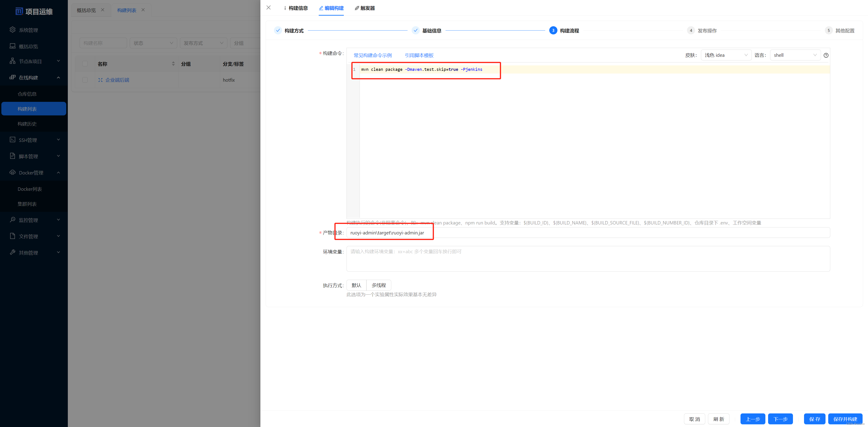Click help question mark icon by language
Image resolution: width=868 pixels, height=427 pixels.
point(826,55)
